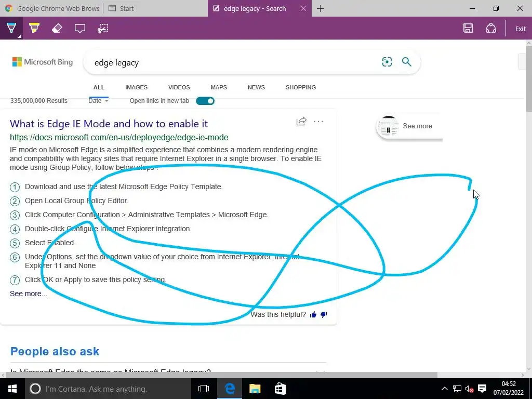Screen dimensions: 532x399
Task: Search using an image icon
Action: (387, 62)
